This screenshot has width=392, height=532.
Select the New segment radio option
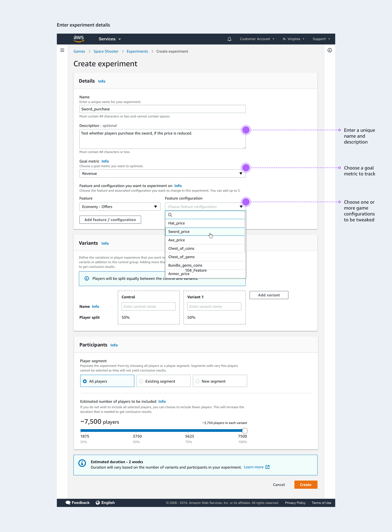(220, 381)
